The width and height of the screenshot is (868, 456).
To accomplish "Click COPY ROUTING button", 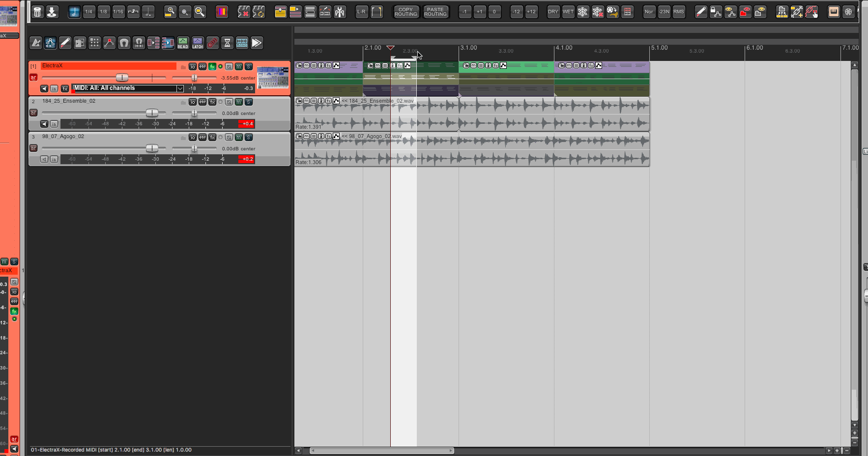I will pos(406,12).
